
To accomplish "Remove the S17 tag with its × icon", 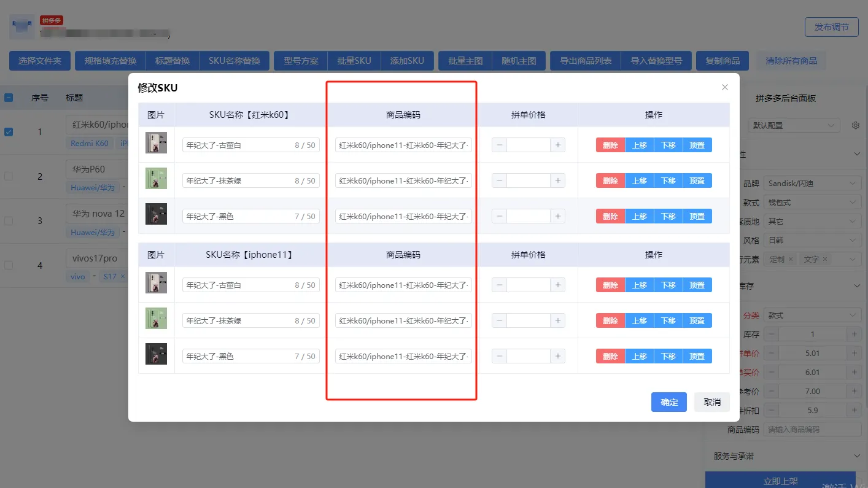I will (x=122, y=277).
